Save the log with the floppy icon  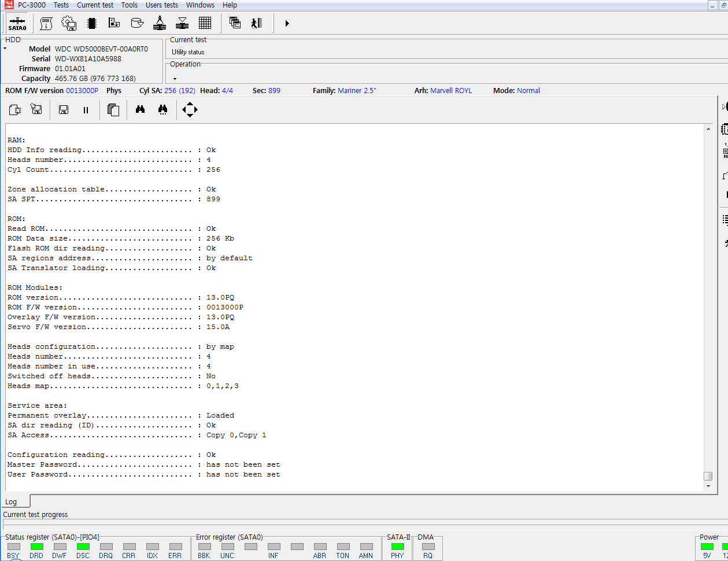pyautogui.click(x=64, y=110)
